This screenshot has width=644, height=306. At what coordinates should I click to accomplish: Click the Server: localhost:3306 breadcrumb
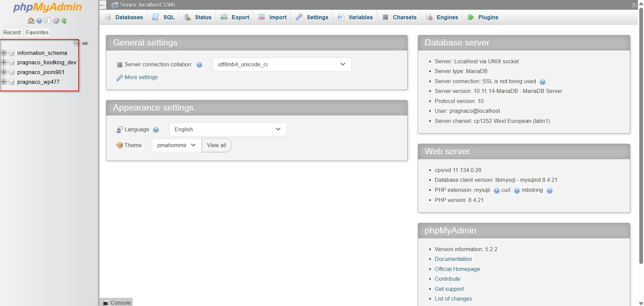(147, 5)
